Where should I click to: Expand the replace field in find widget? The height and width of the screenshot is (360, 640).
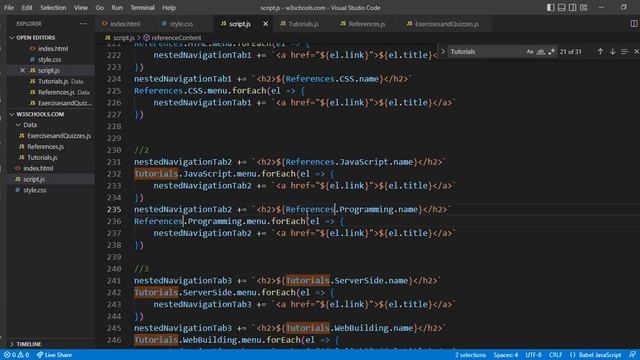pyautogui.click(x=443, y=51)
